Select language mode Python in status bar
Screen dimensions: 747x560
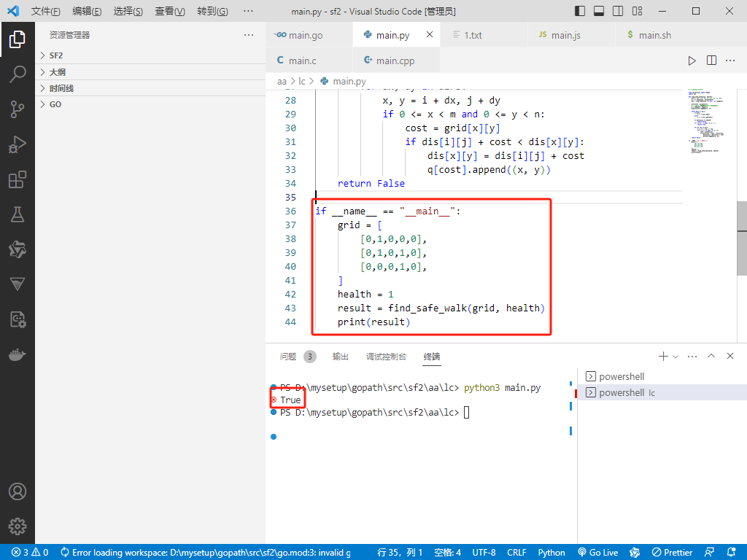click(x=551, y=553)
